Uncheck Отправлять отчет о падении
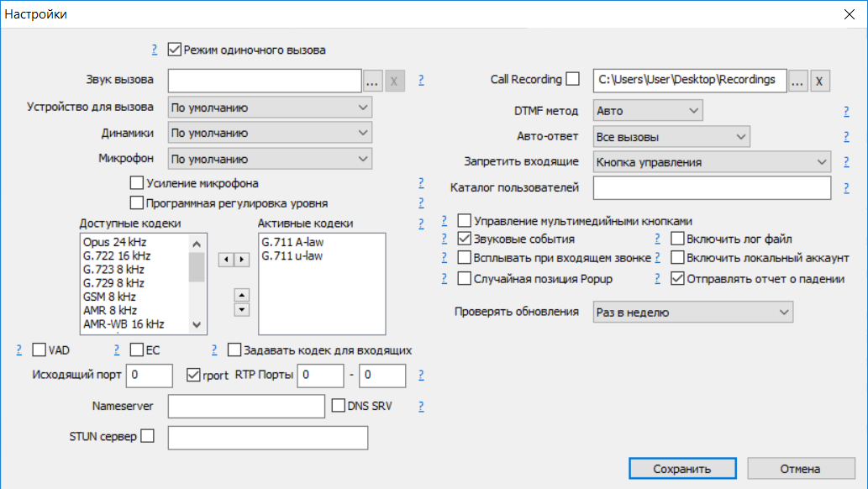Screen dimensions: 868x489 point(678,279)
